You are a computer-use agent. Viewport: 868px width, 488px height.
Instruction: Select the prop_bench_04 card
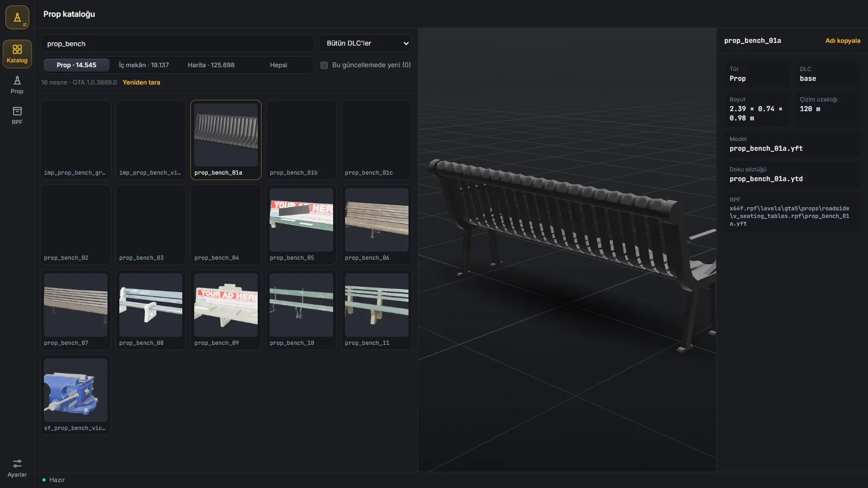point(226,225)
